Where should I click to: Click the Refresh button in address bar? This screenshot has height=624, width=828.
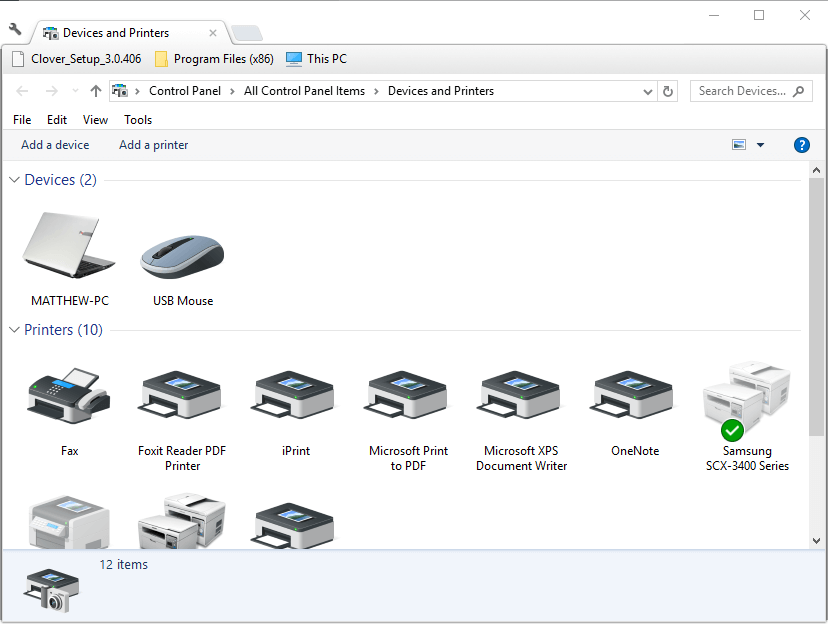coord(667,91)
